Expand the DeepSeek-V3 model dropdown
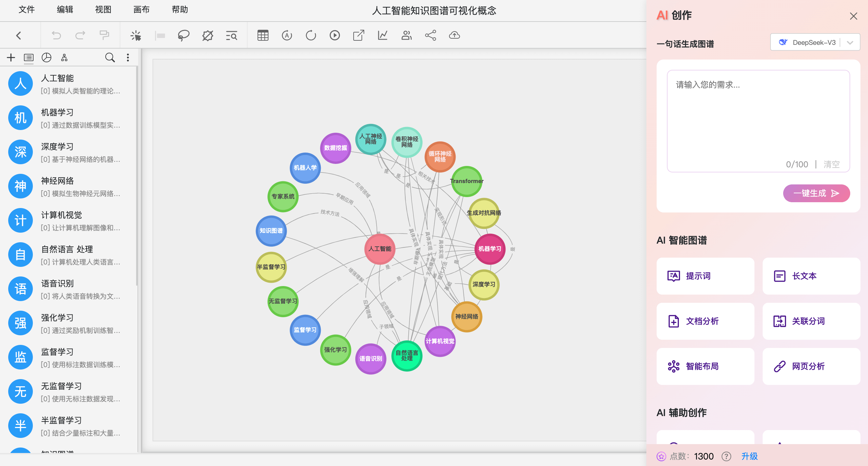868x466 pixels. 815,42
